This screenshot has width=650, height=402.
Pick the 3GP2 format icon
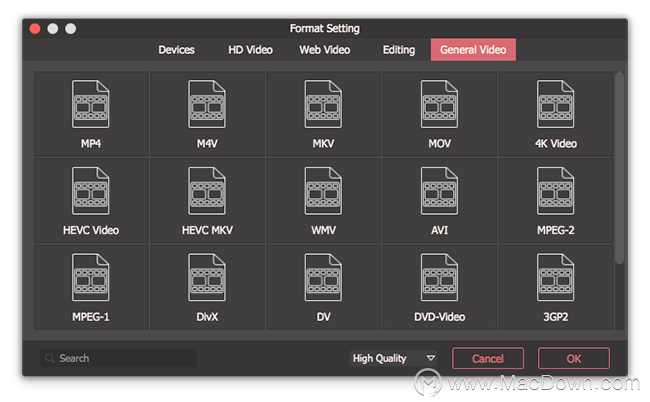[x=555, y=277]
